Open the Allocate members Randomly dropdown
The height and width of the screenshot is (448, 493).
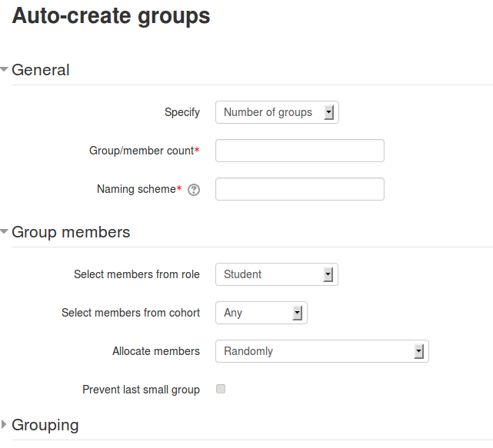tap(322, 351)
